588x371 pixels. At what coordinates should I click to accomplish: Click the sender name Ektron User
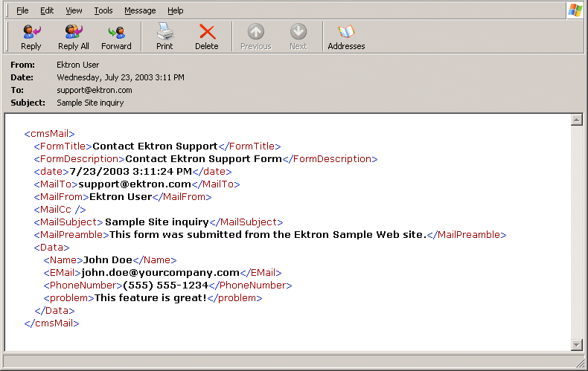(78, 65)
